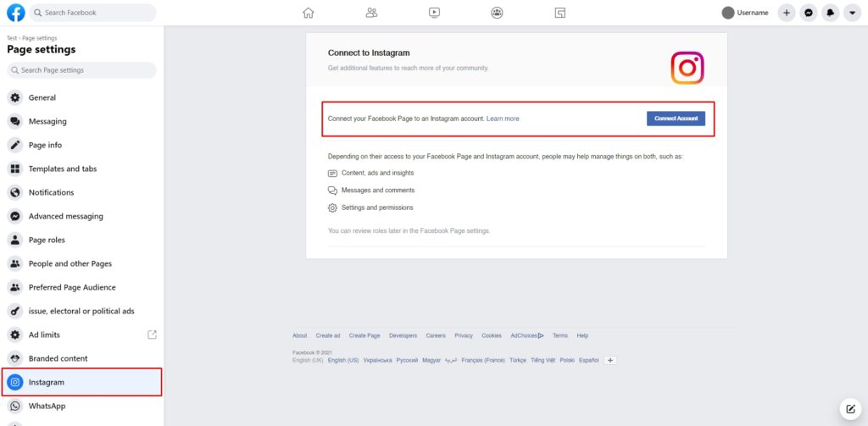Open the Friends icon in top navigation
The height and width of the screenshot is (426, 868).
[x=371, y=13]
